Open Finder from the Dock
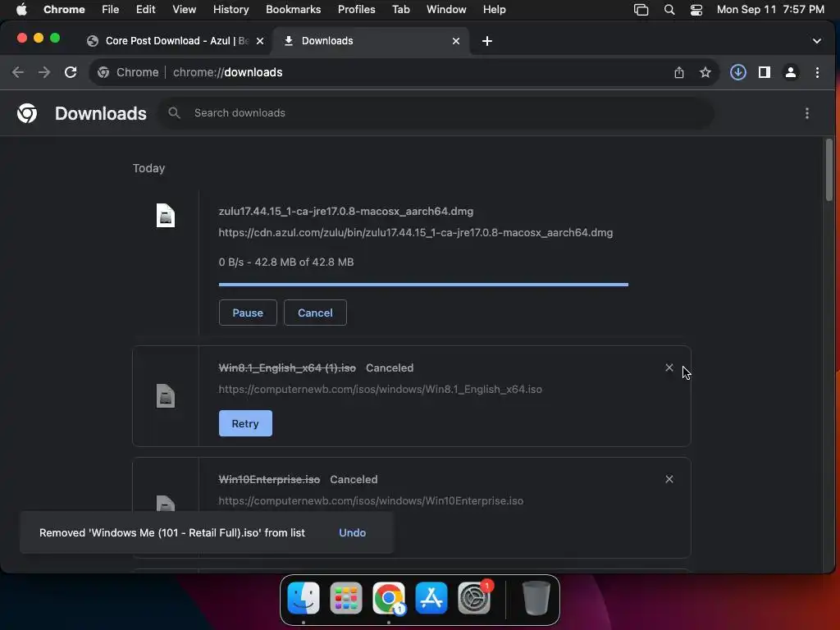The width and height of the screenshot is (840, 630). click(x=304, y=598)
